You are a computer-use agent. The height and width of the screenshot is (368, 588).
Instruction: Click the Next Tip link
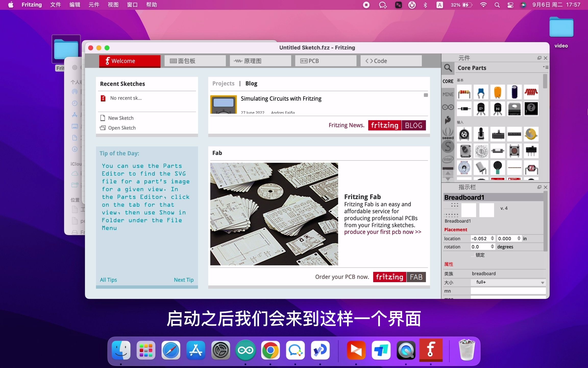184,280
